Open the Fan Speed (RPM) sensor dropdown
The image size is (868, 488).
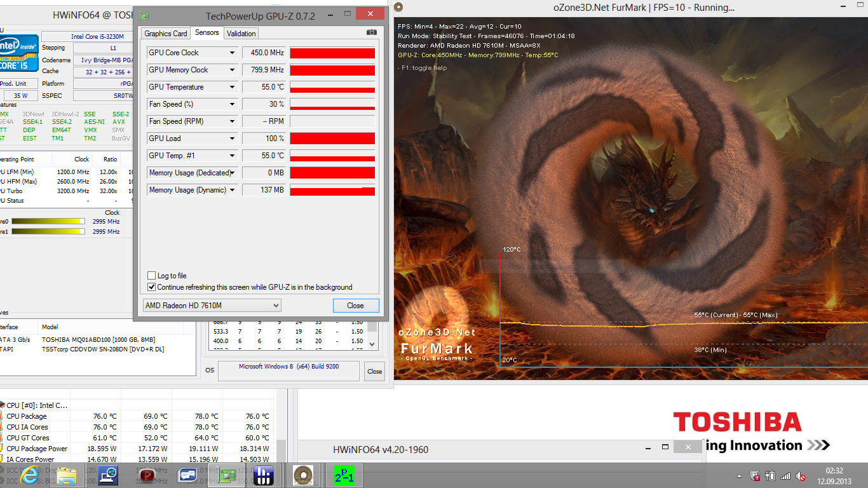232,121
